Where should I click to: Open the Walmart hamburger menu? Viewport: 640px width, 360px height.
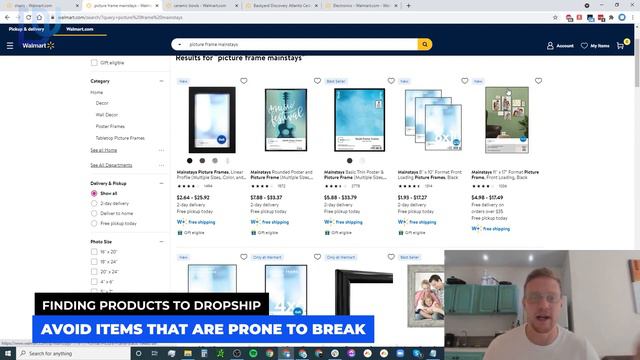tap(10, 46)
